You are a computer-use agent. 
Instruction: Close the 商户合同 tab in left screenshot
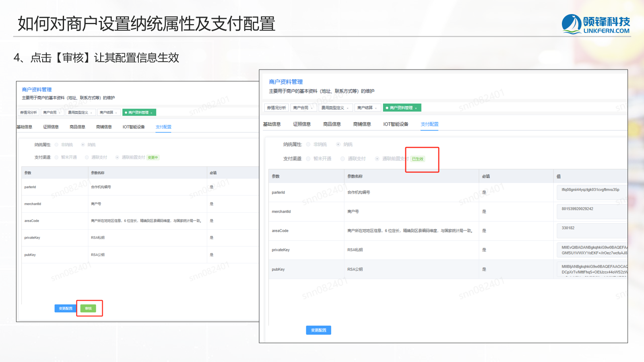(60, 113)
